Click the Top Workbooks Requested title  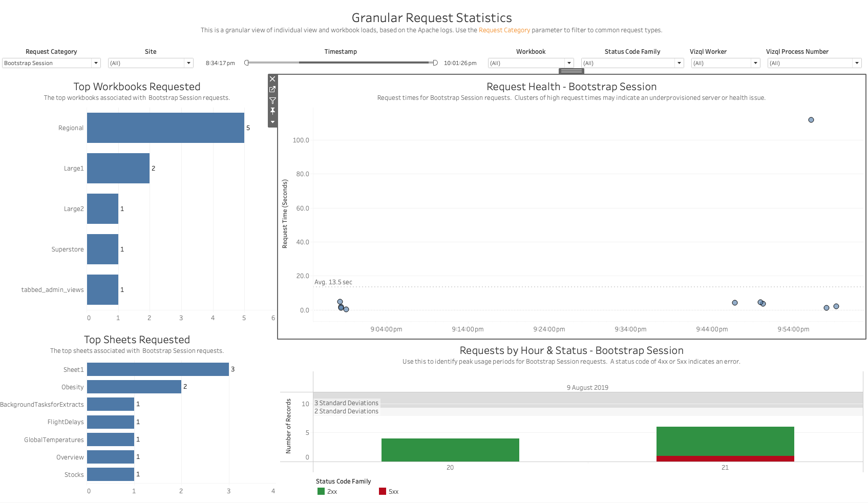137,87
